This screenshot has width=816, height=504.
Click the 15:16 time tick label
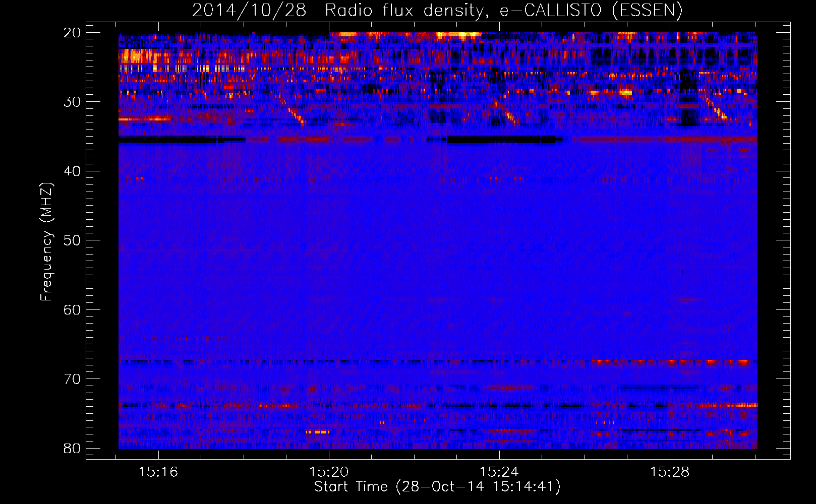(159, 472)
